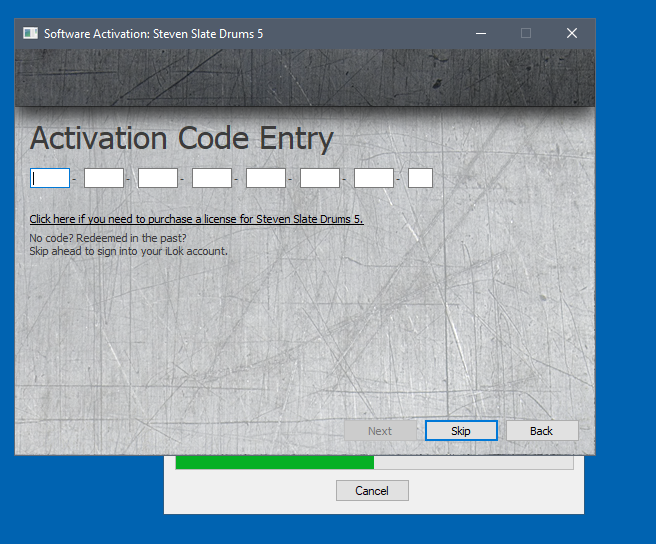The image size is (656, 544).
Task: Click the disabled maximize button
Action: pyautogui.click(x=526, y=33)
